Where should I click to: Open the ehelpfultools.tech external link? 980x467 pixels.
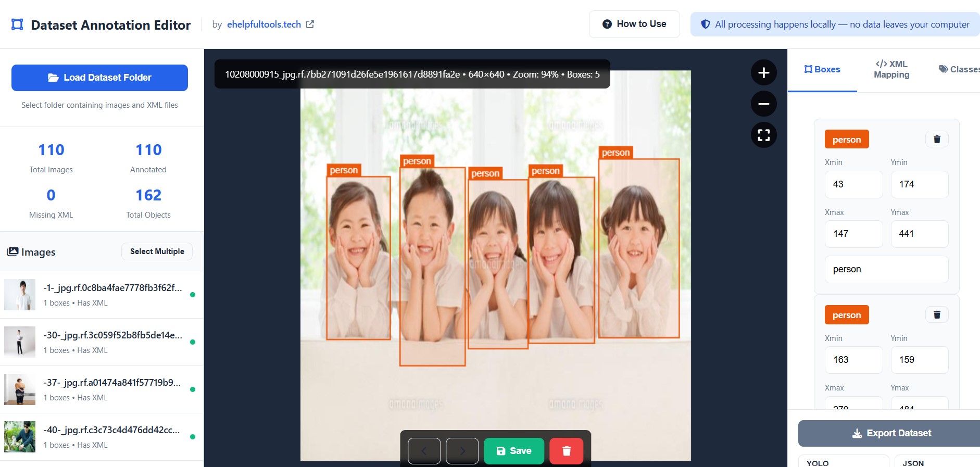point(270,24)
